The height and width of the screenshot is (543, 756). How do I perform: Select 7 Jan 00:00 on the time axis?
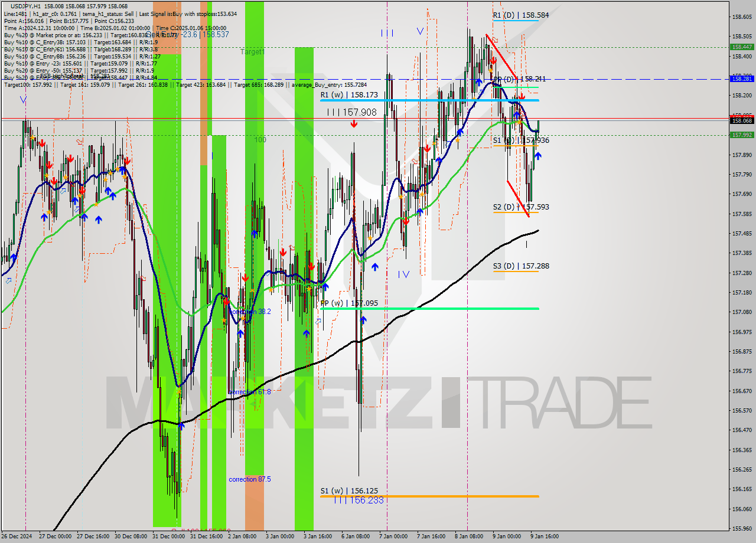395,537
